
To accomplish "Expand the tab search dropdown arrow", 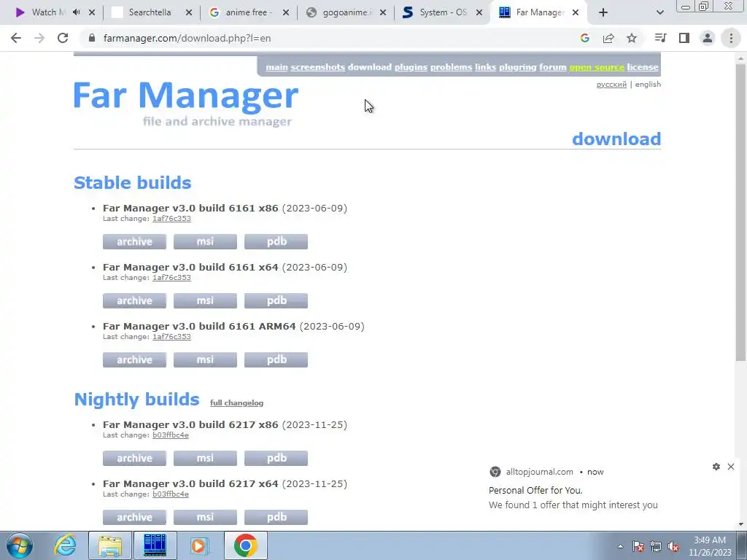I will click(x=659, y=12).
